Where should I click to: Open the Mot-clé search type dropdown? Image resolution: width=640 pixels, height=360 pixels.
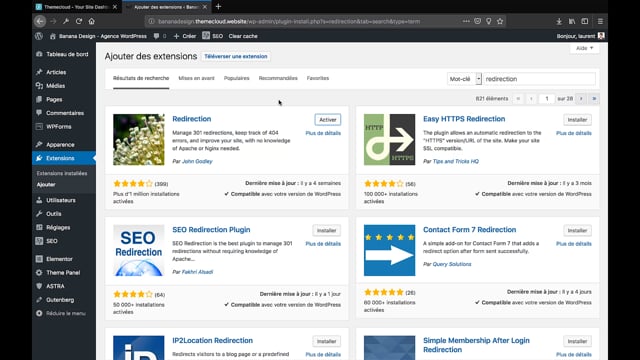tap(464, 79)
